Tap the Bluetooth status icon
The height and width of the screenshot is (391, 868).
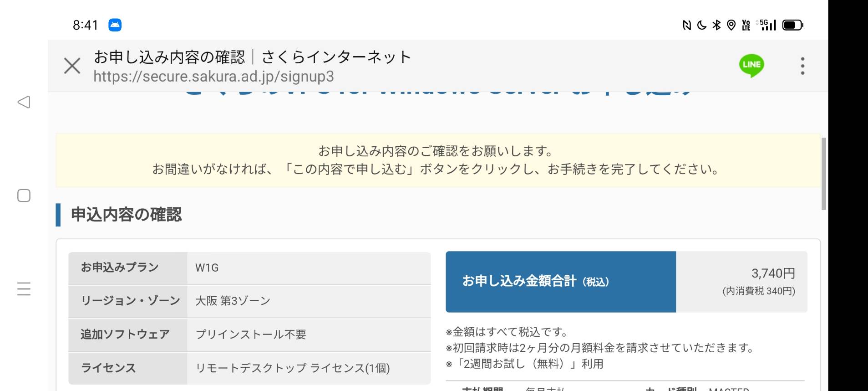coord(716,25)
